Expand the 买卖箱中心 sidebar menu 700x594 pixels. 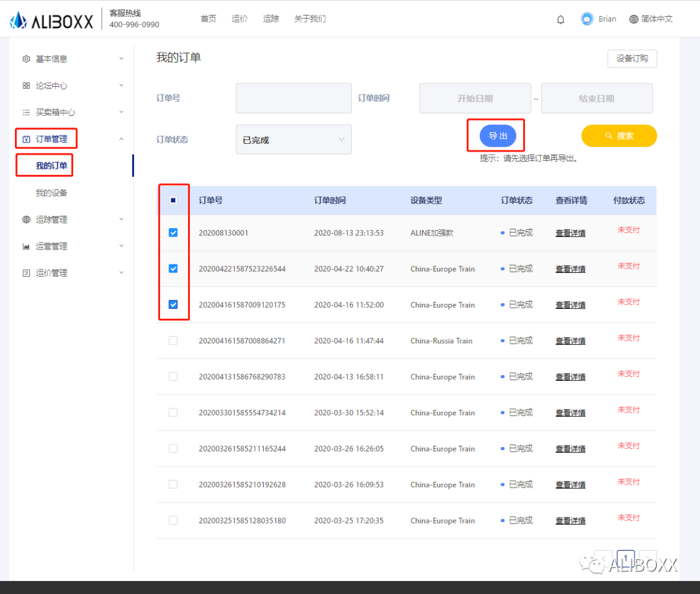tap(71, 112)
